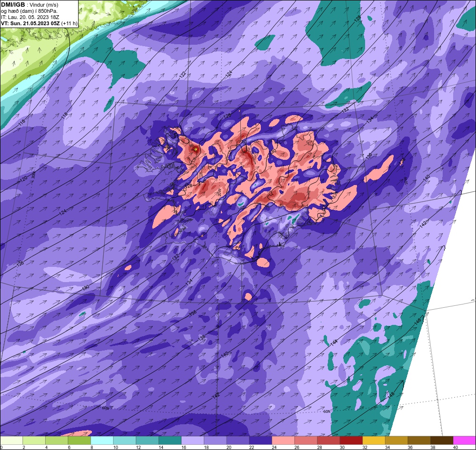Screen dimensions: 476x450
Task: Pick the dark indigo 22–24 m/s swatch
Action: click(x=260, y=440)
